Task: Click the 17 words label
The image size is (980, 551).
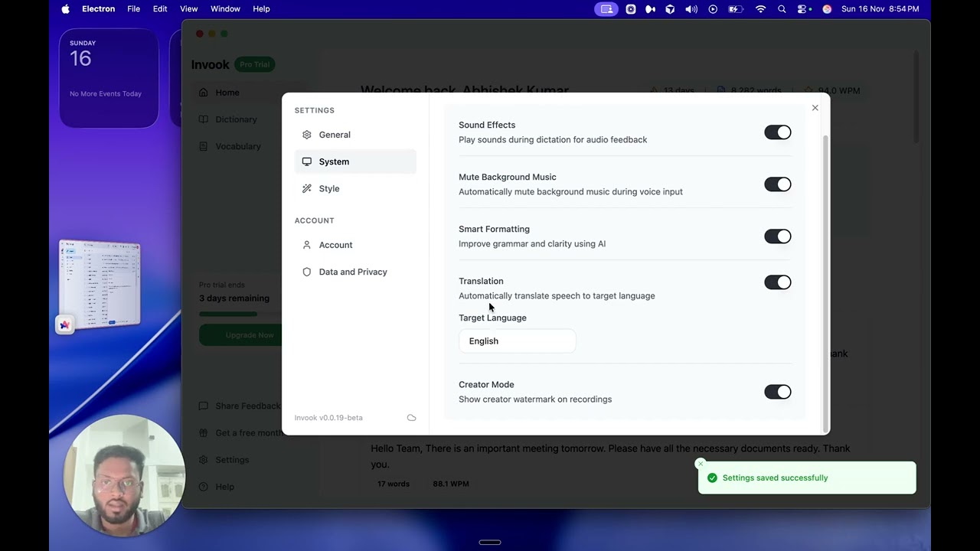Action: 394,484
